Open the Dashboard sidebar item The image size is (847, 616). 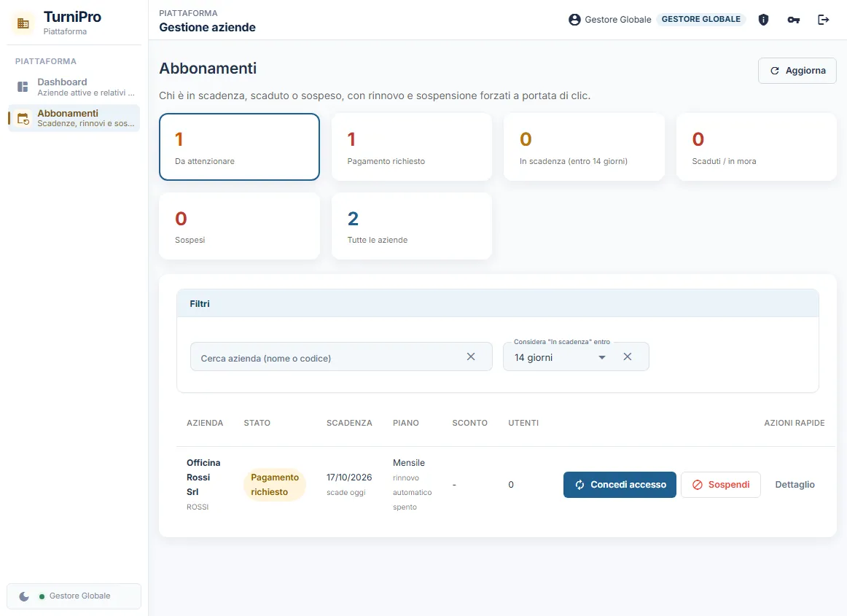coord(74,87)
